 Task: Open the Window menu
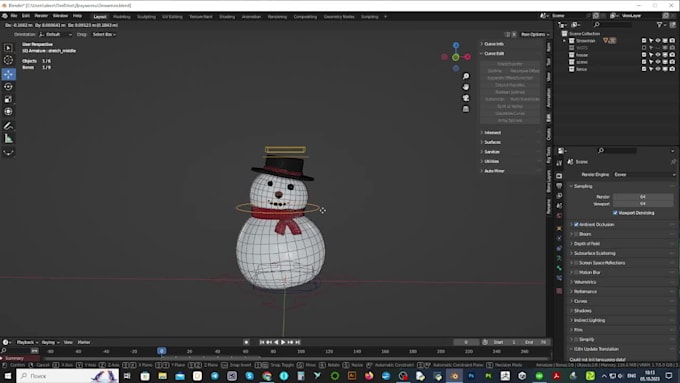(x=60, y=16)
